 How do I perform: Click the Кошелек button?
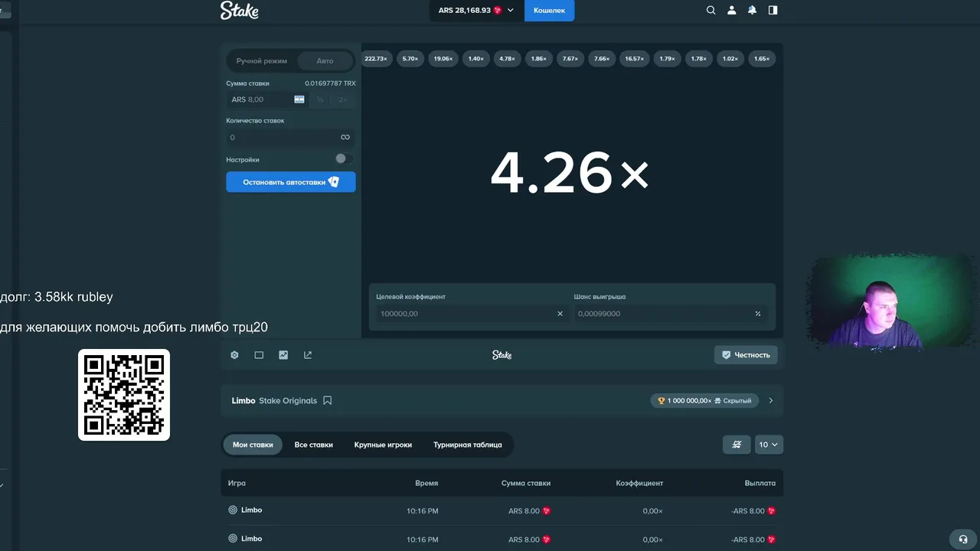[x=549, y=11]
